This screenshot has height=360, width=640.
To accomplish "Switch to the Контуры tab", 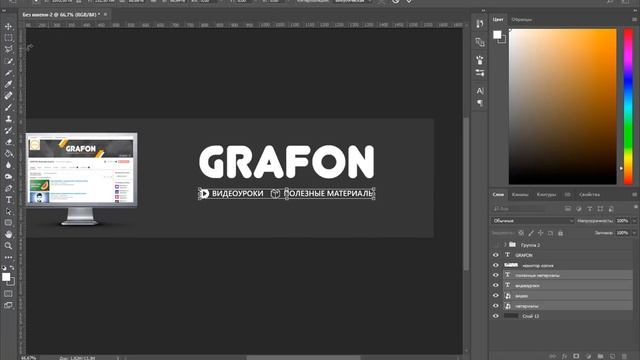I will pyautogui.click(x=546, y=195).
